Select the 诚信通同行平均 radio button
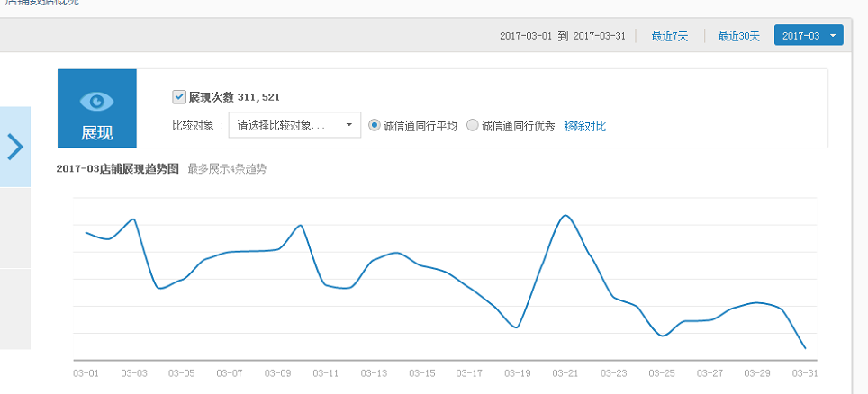This screenshot has width=868, height=394. (x=375, y=126)
